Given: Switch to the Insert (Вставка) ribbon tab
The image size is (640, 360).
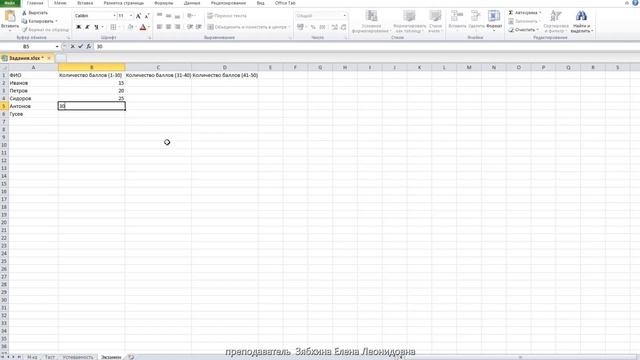Looking at the screenshot, I should point(85,3).
